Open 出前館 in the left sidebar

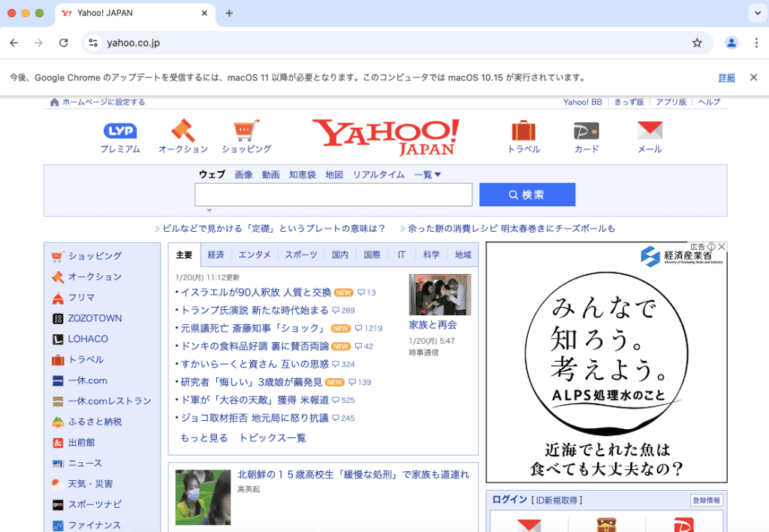coord(81,443)
